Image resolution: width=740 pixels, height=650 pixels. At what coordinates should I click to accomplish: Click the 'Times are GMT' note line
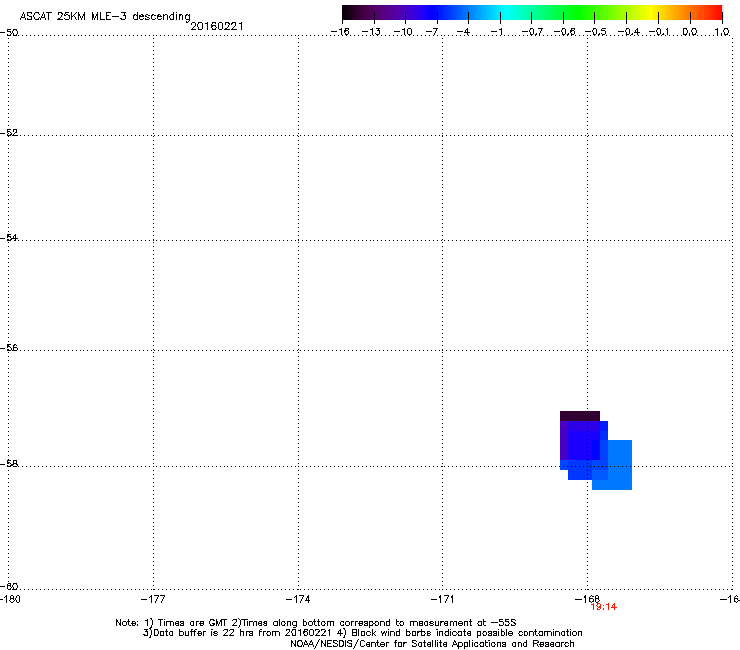316,623
